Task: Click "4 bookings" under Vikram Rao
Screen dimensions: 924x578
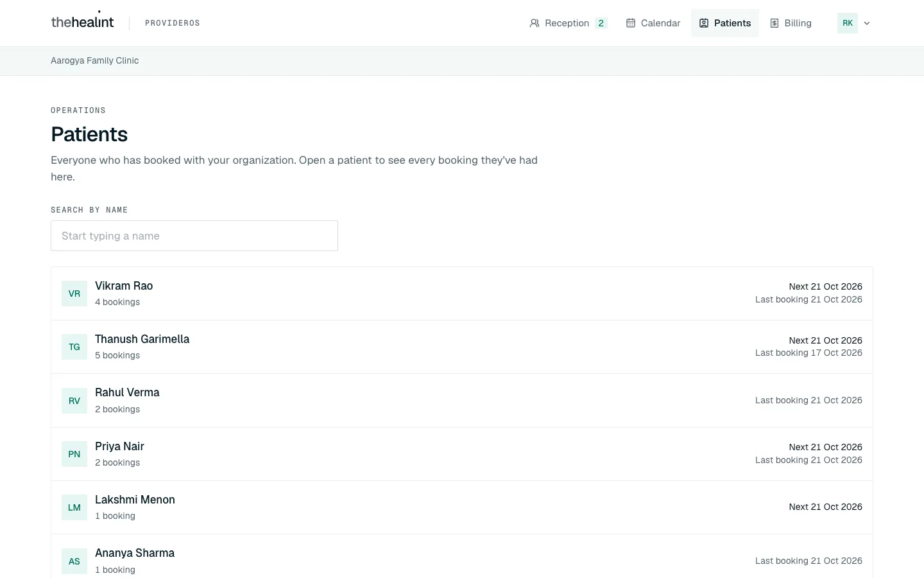Action: click(117, 302)
